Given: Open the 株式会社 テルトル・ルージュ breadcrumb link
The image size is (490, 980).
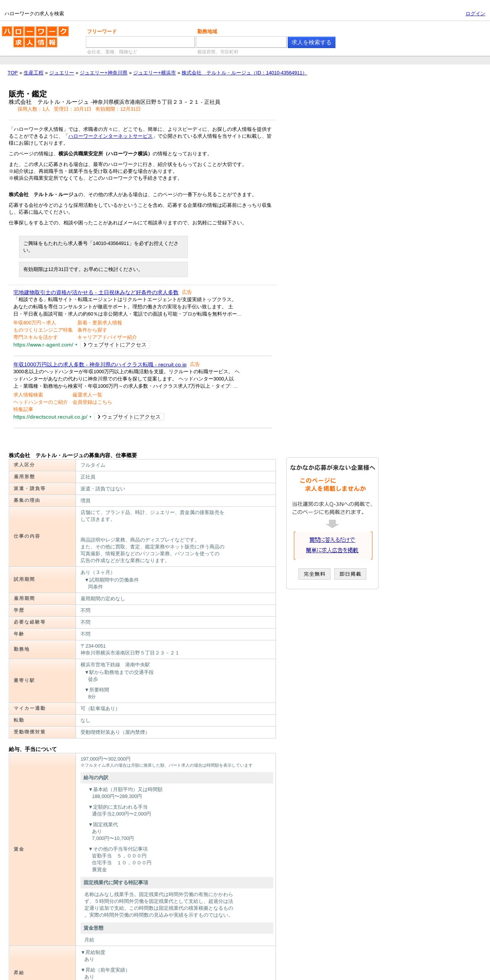Looking at the screenshot, I should (x=244, y=73).
